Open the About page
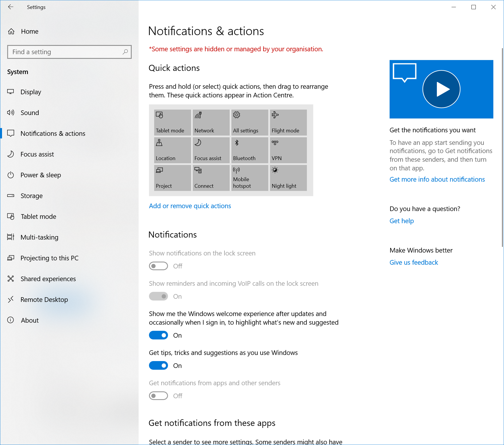Viewport: 504px width, 445px height. (69, 320)
